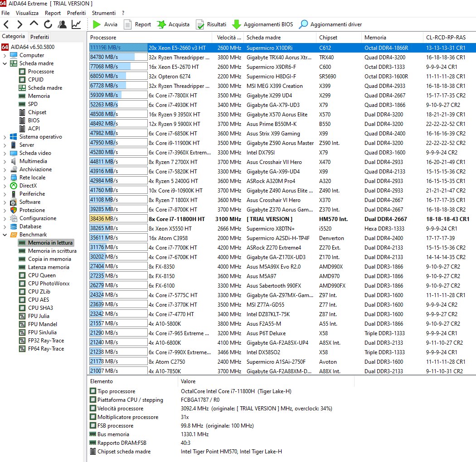Expand the Computer tree node
This screenshot has height=462, width=476.
(x=5, y=56)
